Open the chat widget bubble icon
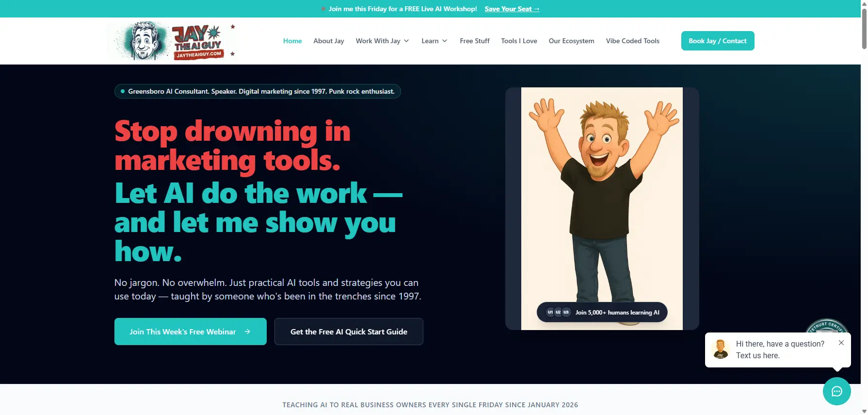 click(x=836, y=391)
